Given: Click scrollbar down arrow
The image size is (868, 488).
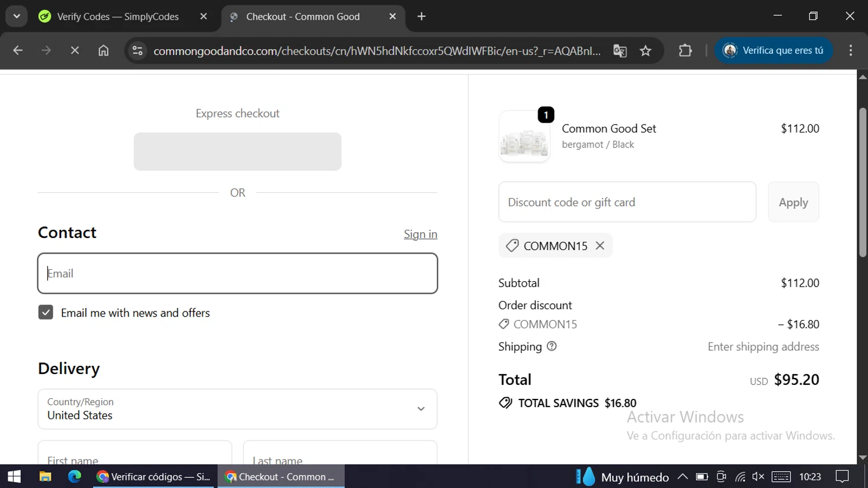Looking at the screenshot, I should pos(863,457).
